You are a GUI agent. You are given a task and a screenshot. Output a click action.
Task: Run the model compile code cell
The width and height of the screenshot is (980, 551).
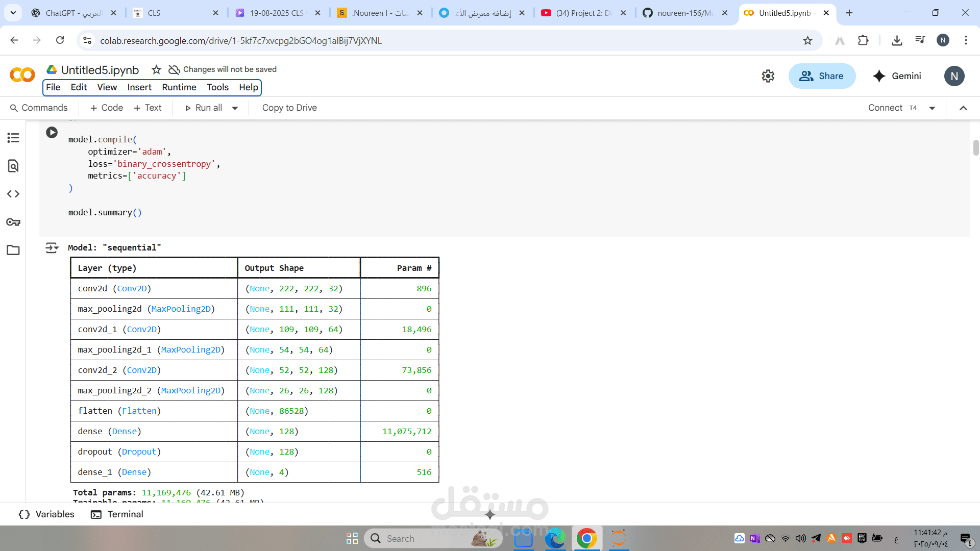[52, 133]
